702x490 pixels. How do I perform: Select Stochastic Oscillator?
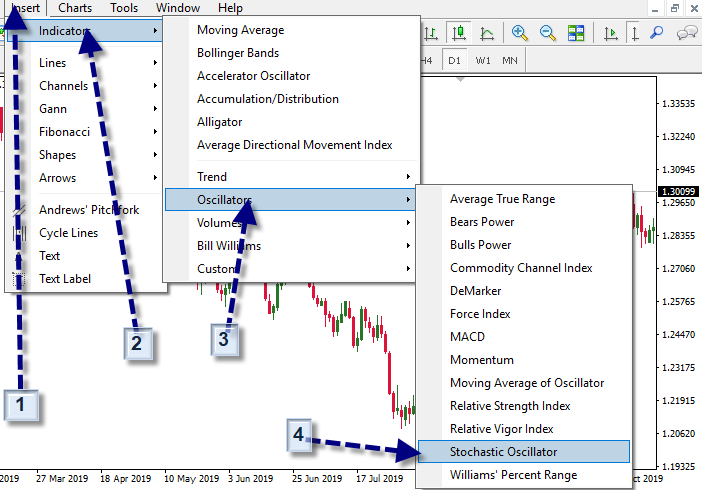523,451
